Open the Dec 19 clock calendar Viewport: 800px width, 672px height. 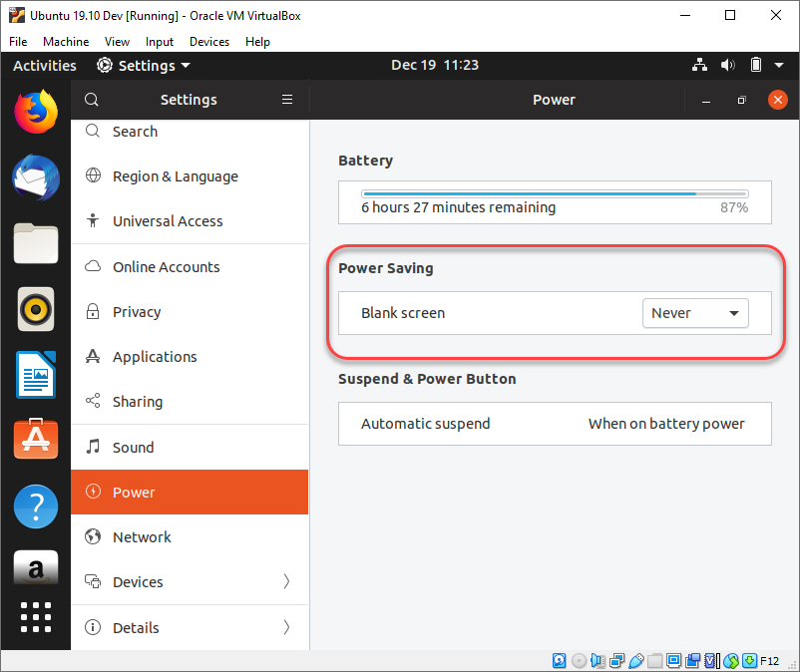[x=435, y=65]
